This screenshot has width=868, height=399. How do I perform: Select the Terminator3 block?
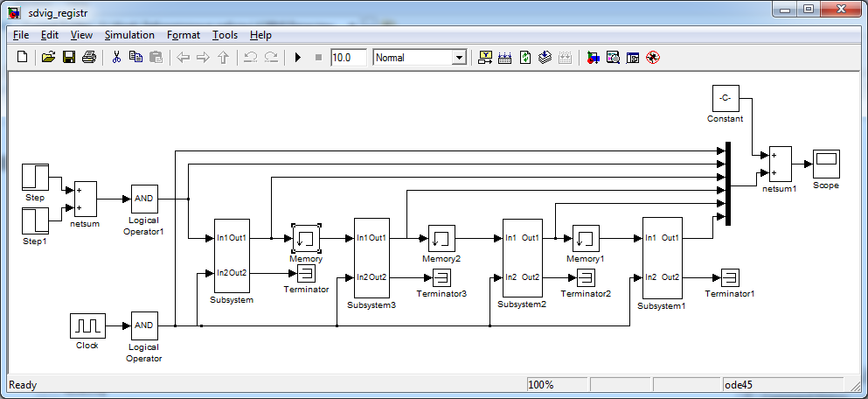click(441, 277)
